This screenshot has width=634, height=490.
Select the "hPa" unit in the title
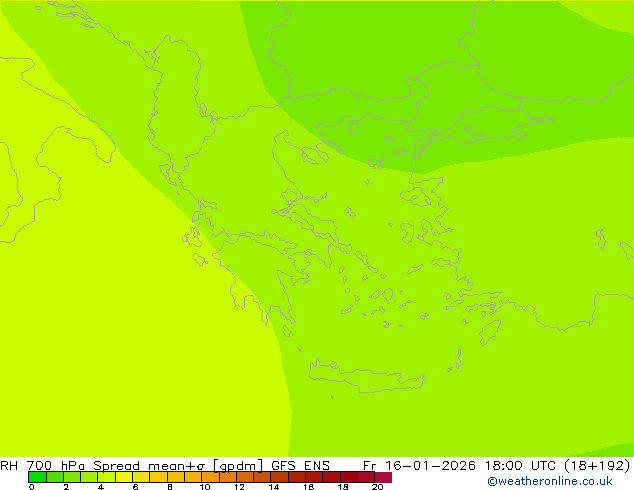(73, 465)
